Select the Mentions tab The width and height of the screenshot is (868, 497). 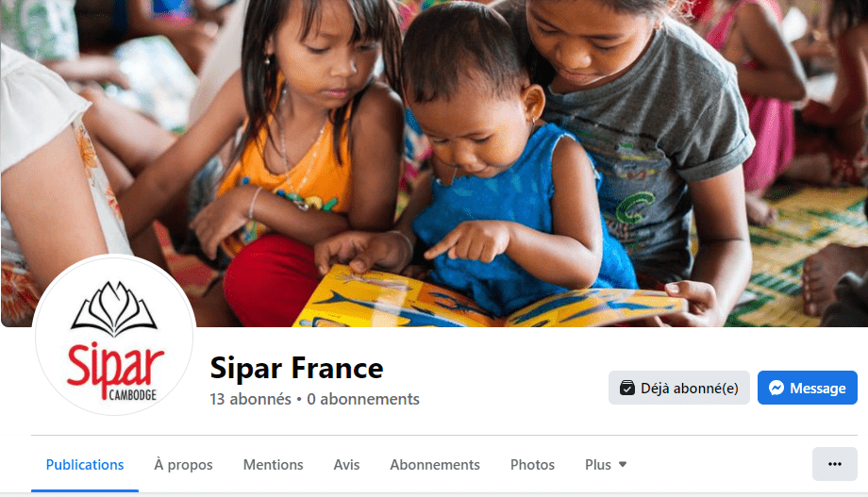click(x=273, y=464)
